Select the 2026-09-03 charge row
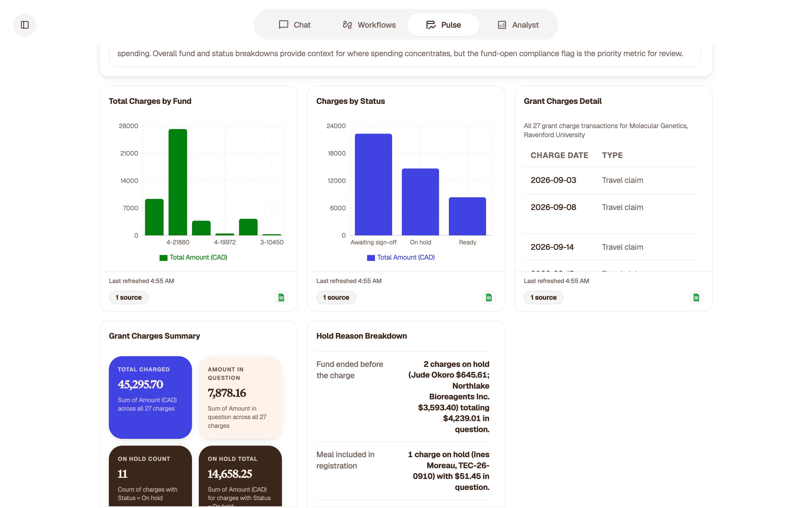 point(610,180)
